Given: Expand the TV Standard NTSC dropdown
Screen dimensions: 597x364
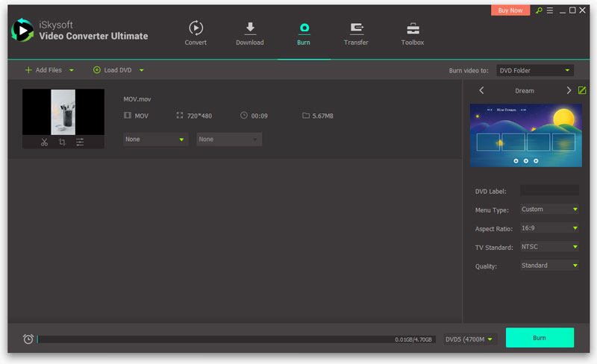Looking at the screenshot, I should pos(548,247).
